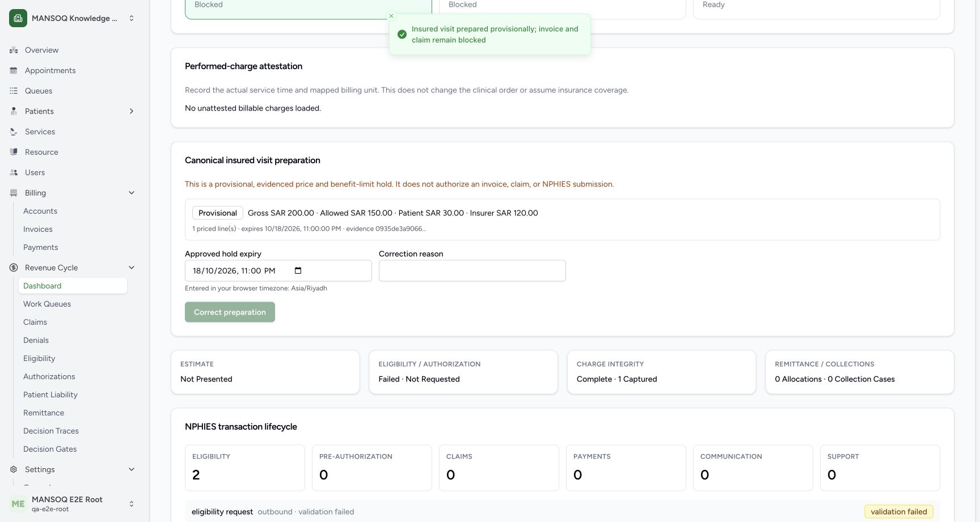Click the Queues list icon
The height and width of the screenshot is (522, 980).
[x=14, y=91]
